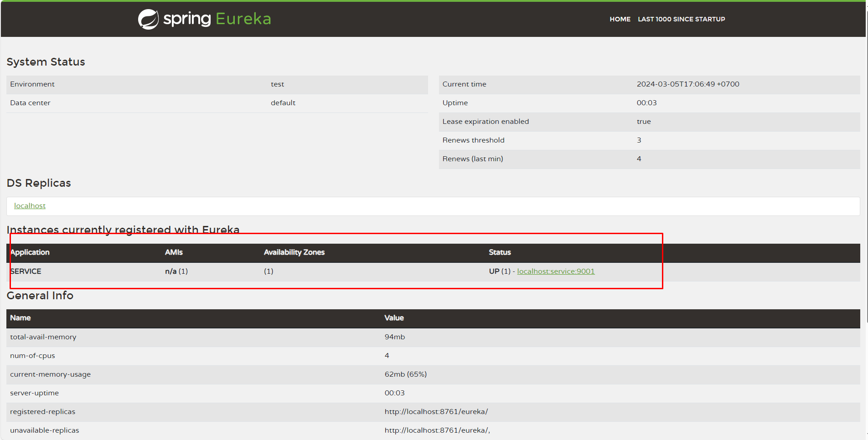Click the Application column header

(x=30, y=252)
